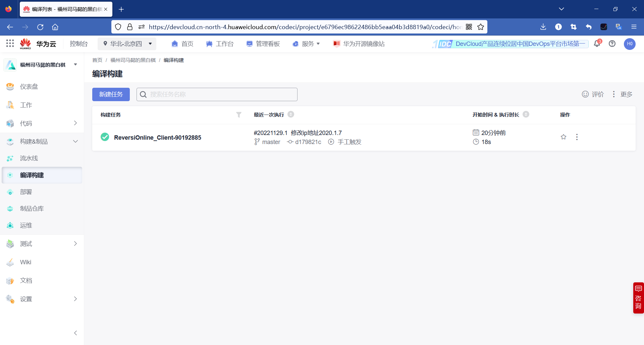Open 工作台 in top navigation
The image size is (644, 345).
[x=220, y=44]
